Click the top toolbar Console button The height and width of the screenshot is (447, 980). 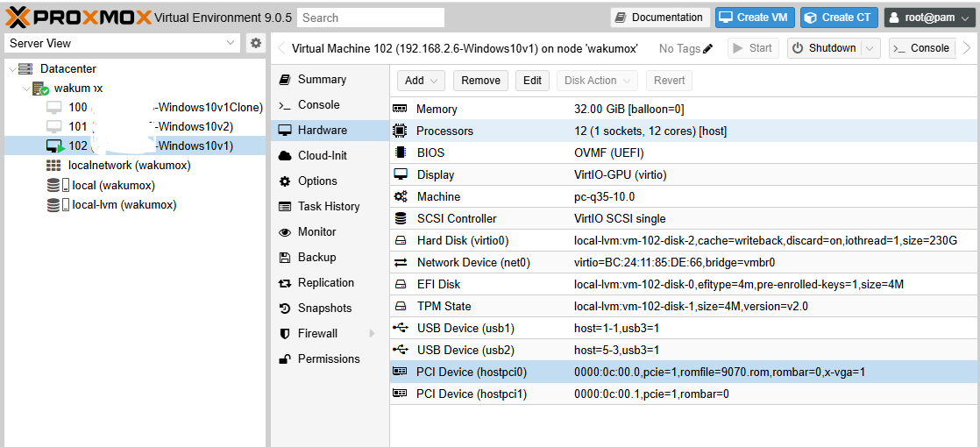(922, 48)
